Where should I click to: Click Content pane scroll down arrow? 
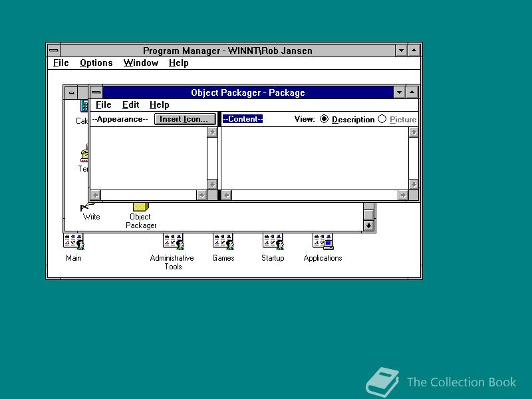coord(414,185)
